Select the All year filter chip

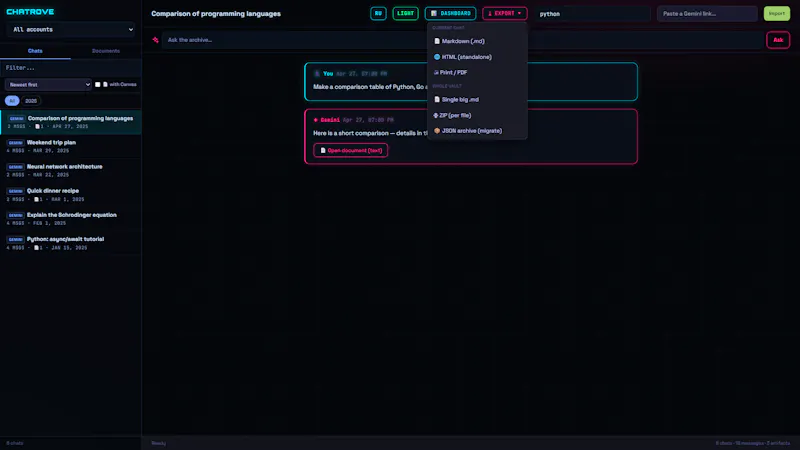pyautogui.click(x=12, y=101)
